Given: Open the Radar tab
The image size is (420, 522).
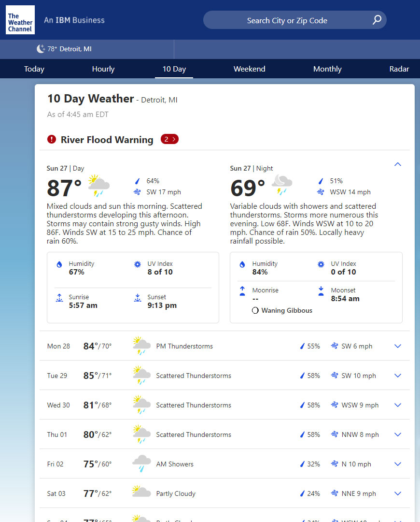Looking at the screenshot, I should (x=399, y=69).
